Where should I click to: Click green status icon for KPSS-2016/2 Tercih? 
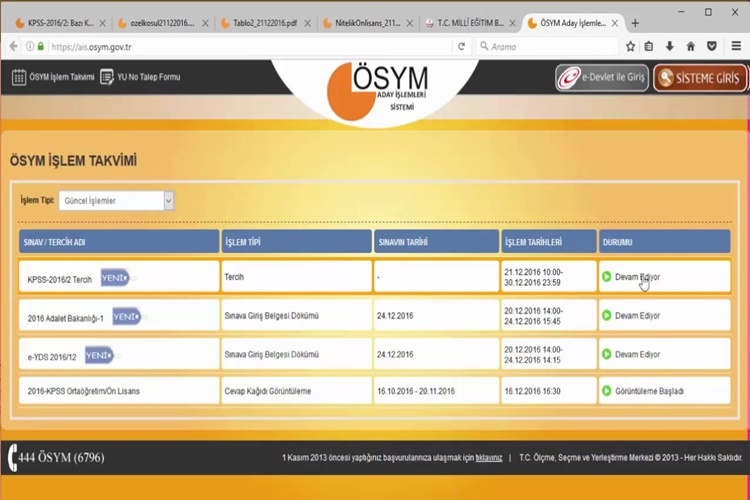[607, 277]
